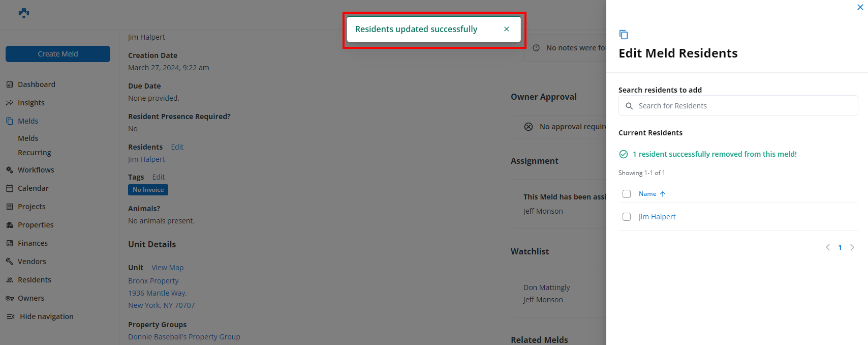The height and width of the screenshot is (345, 868).
Task: Open the Workflows page
Action: [x=36, y=170]
